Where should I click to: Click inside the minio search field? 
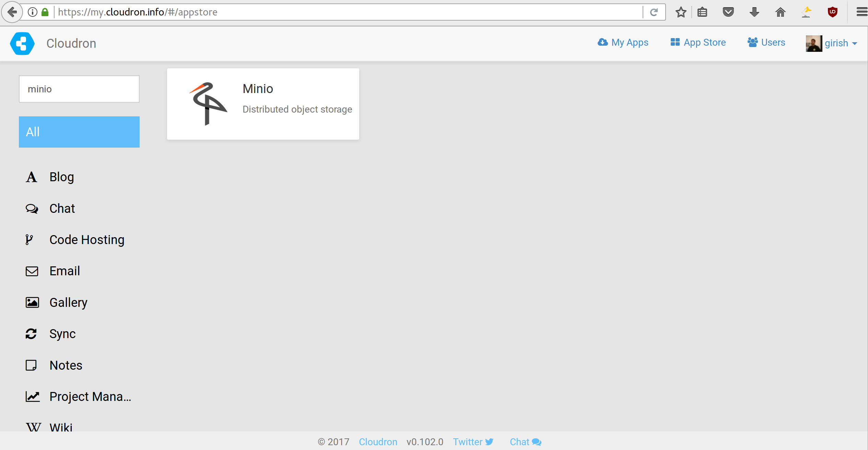79,89
